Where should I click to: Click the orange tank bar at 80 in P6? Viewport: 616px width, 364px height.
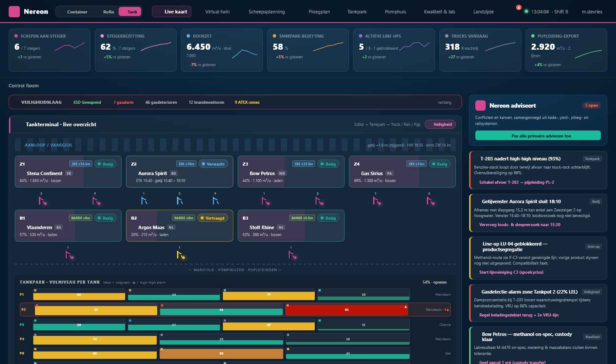click(x=221, y=354)
